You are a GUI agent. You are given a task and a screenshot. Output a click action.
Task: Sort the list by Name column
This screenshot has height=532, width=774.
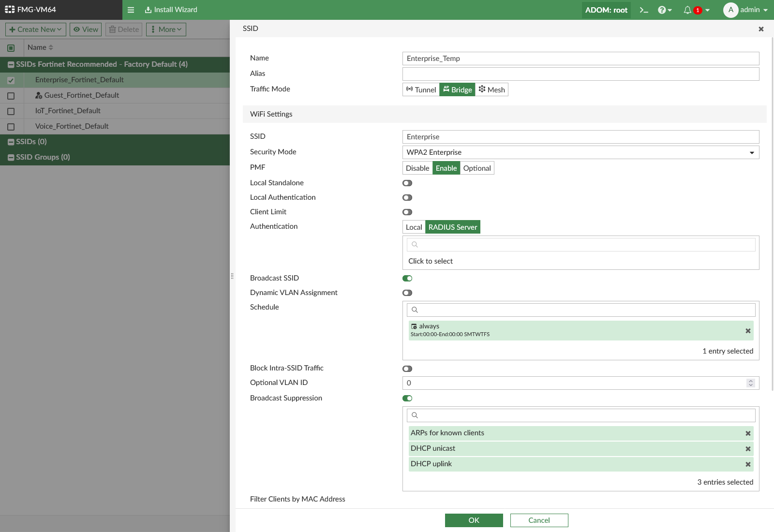(41, 47)
